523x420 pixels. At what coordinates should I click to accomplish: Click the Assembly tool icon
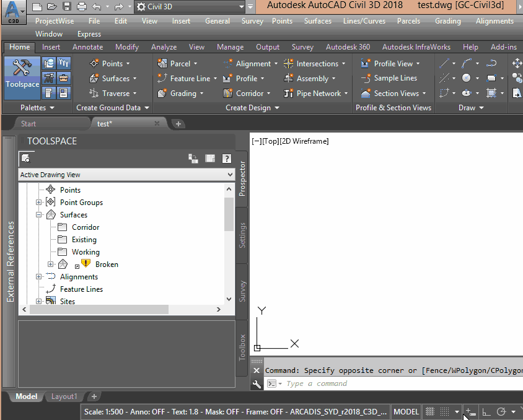point(289,78)
